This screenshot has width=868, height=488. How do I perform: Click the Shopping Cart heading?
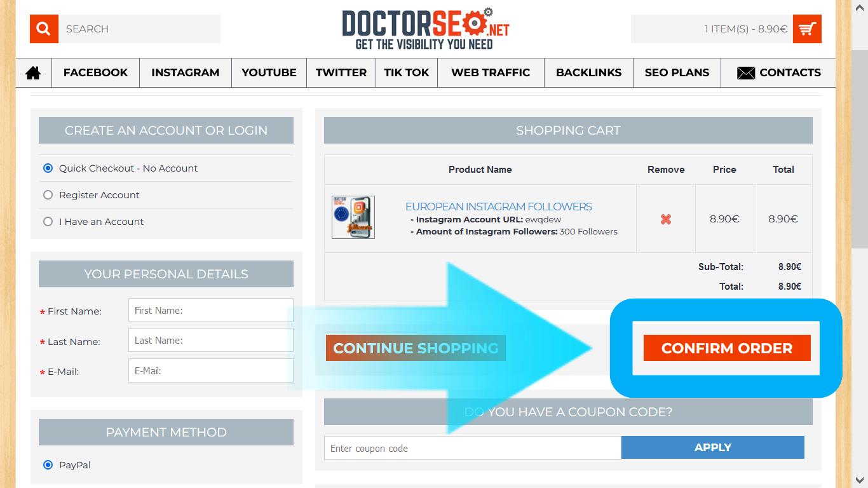pyautogui.click(x=568, y=130)
